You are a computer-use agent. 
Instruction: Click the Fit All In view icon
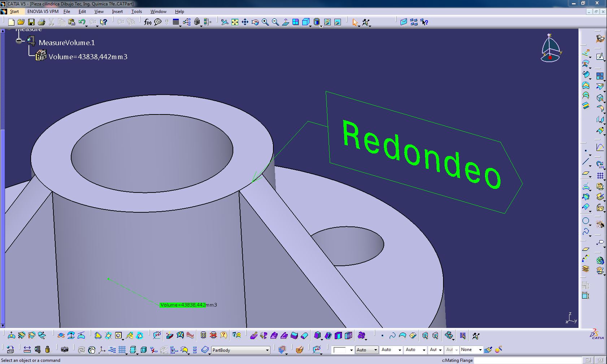tap(235, 22)
